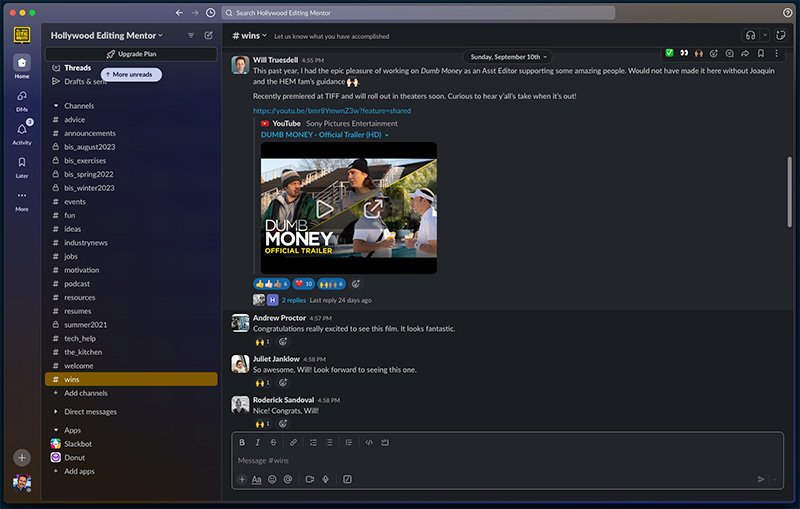Viewport: 800px width, 509px height.
Task: Open history clock icon
Action: coord(210,13)
